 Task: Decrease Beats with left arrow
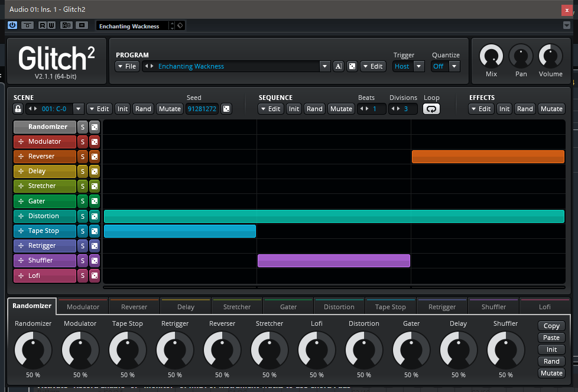pos(362,109)
